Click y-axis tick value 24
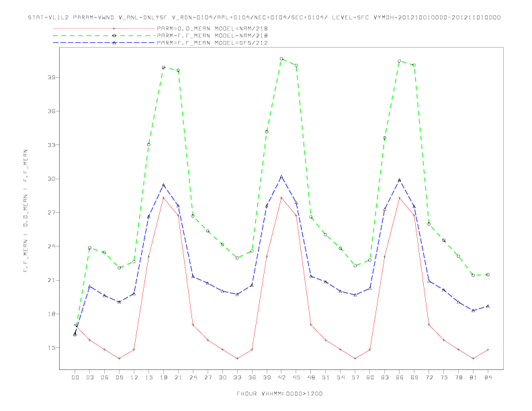This screenshot has width=532, height=411. point(52,246)
